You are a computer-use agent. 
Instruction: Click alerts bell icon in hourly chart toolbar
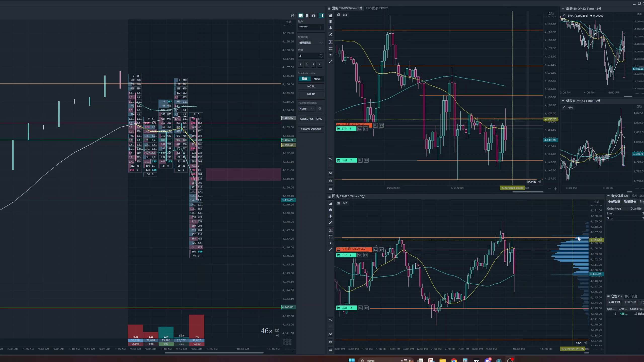(x=331, y=28)
